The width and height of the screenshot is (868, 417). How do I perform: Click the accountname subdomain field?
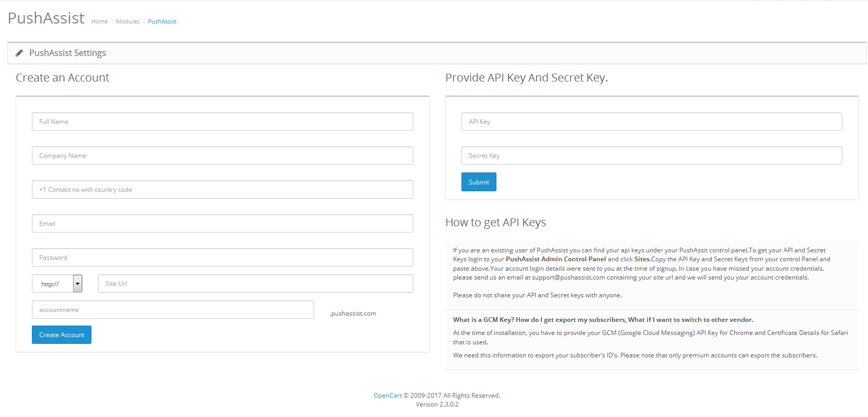coord(173,309)
